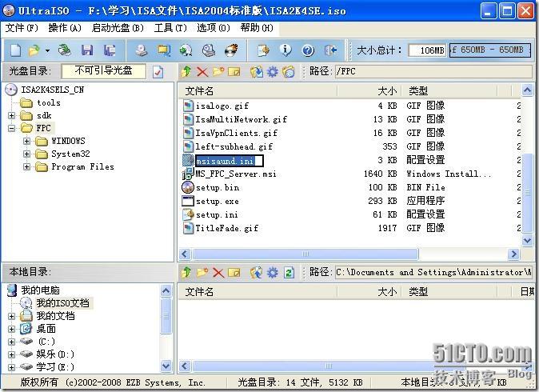Click the 650MB capacity usage bar
This screenshot has width=539, height=392.
coord(490,50)
